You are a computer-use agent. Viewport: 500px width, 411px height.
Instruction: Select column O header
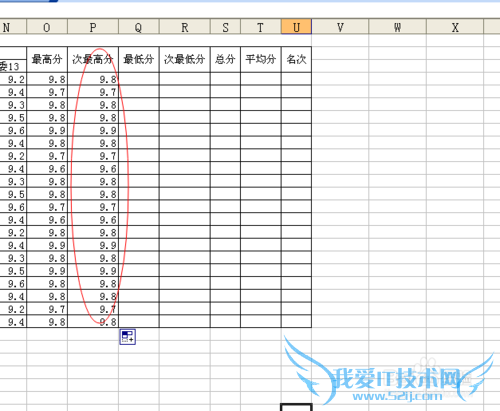point(47,27)
